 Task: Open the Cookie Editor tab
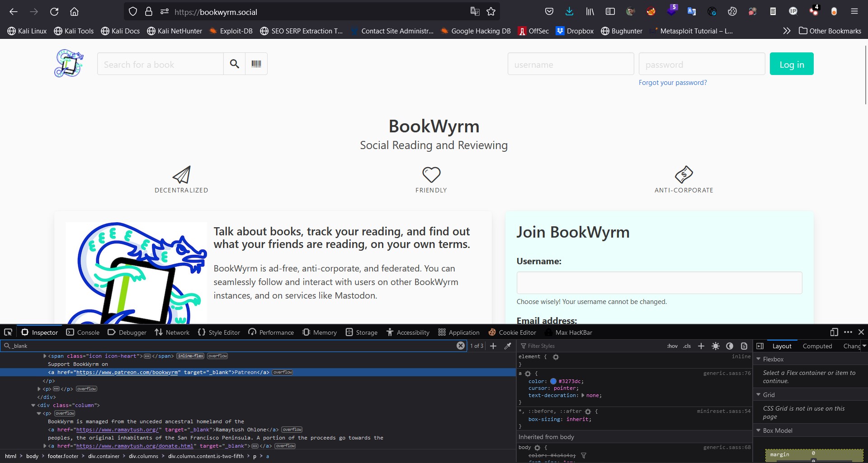click(512, 332)
